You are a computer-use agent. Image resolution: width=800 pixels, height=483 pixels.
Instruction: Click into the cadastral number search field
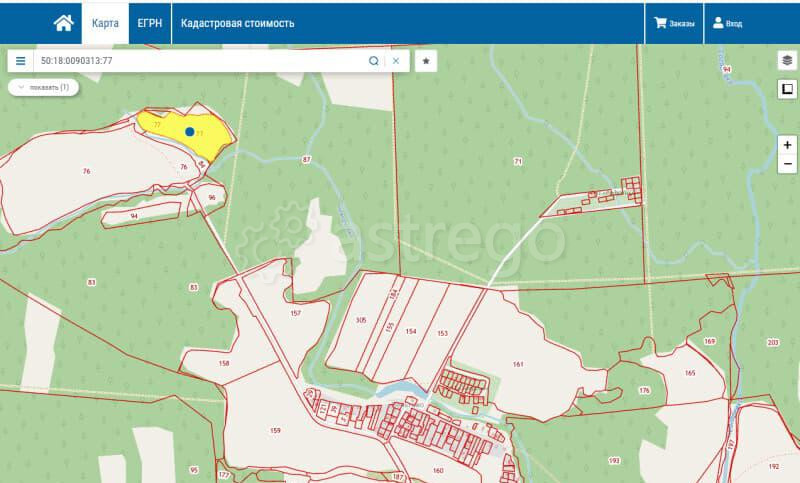point(200,61)
